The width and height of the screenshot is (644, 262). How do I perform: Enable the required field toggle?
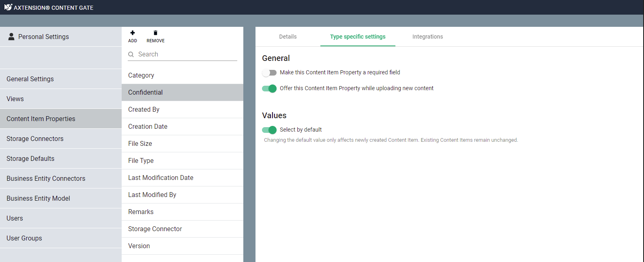269,73
